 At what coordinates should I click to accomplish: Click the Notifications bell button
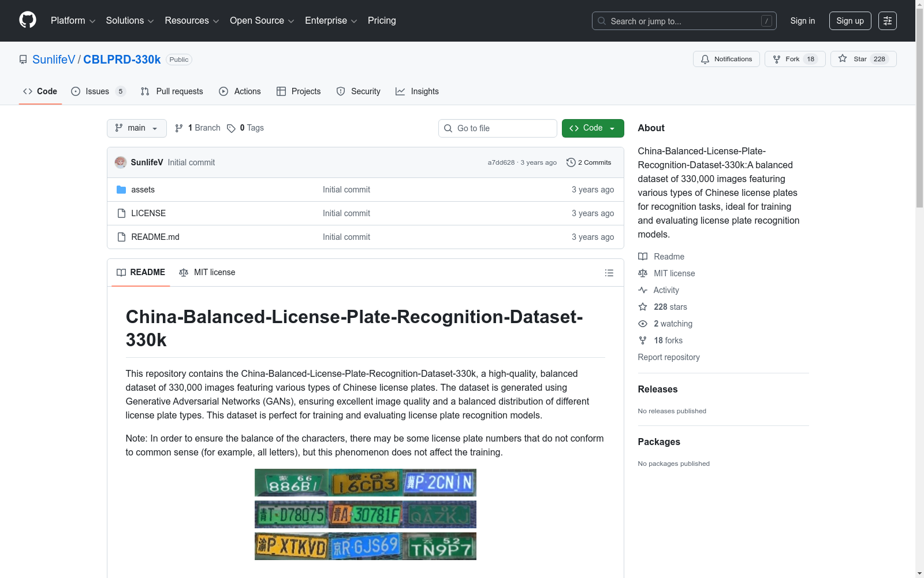tap(726, 59)
